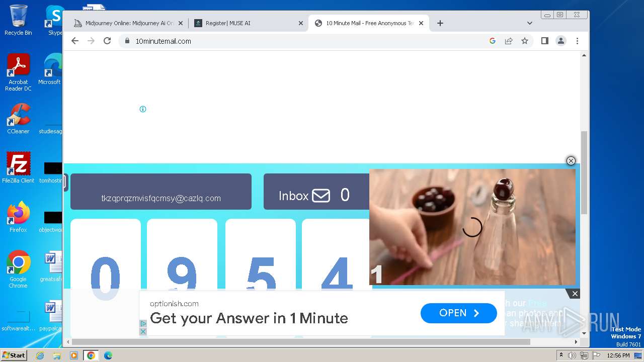
Task: Open a new tab with plus button
Action: [440, 23]
